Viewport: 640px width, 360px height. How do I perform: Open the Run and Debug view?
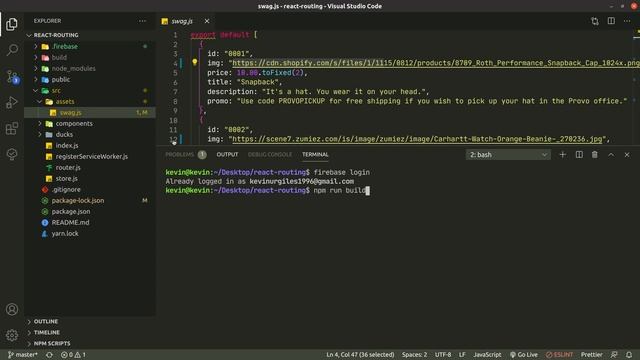pos(12,102)
